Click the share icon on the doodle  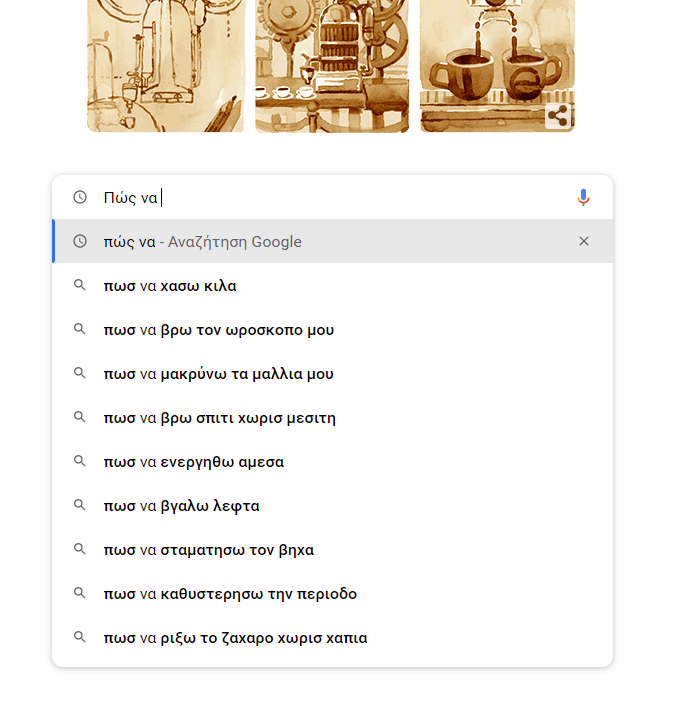coord(558,117)
